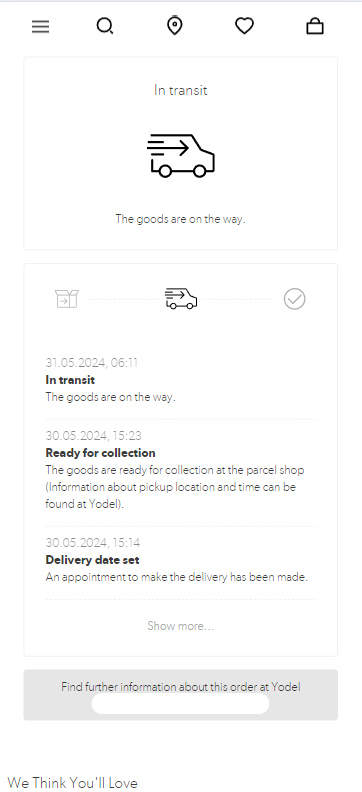
Task: Click the package box step icon
Action: click(x=67, y=299)
